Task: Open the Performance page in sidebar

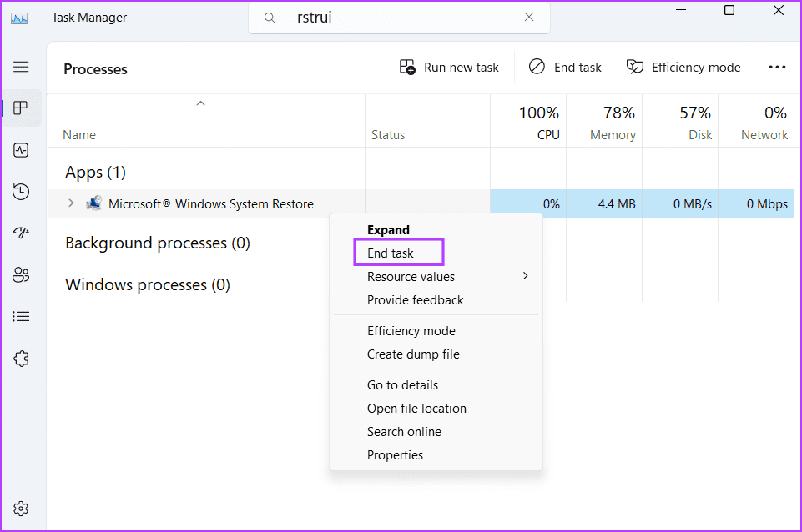Action: coord(21,150)
